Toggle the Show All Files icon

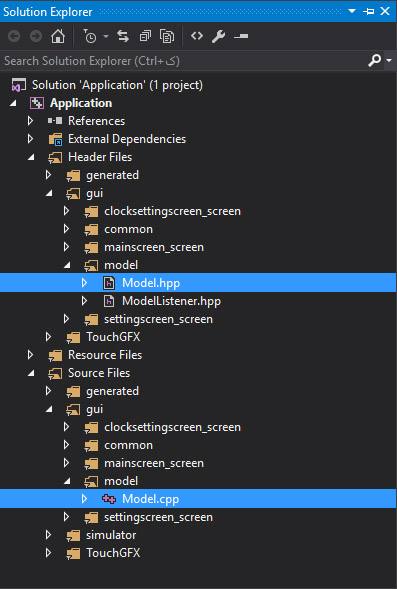(167, 36)
